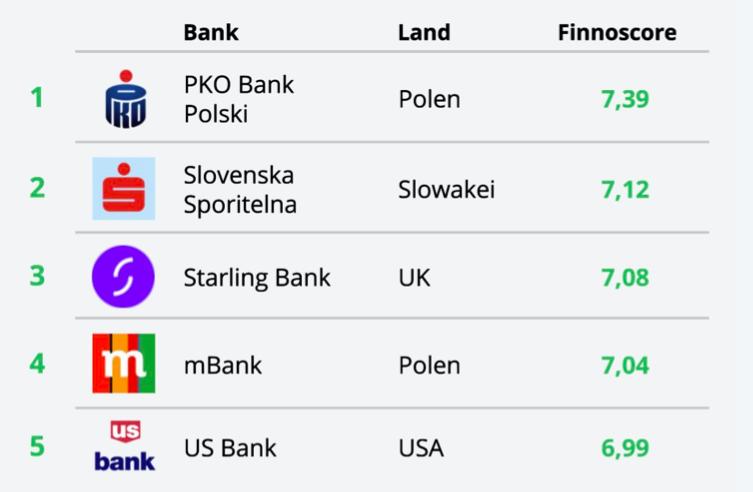Click the PKO Bank Polski logo

(126, 99)
